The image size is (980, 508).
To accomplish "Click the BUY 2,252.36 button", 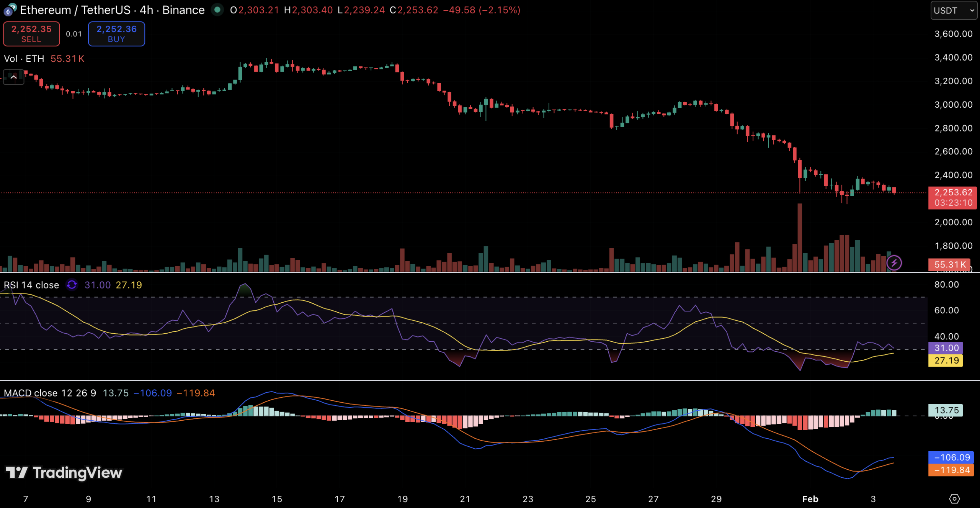I will [x=116, y=34].
